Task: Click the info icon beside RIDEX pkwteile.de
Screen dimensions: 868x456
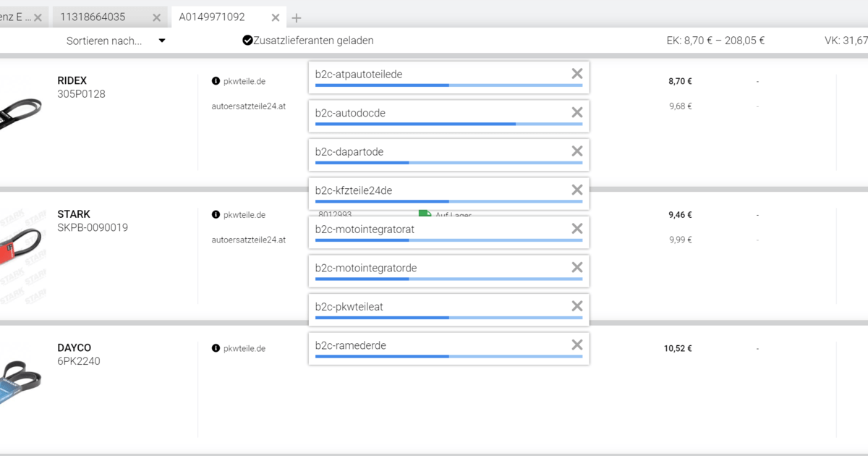Action: point(216,81)
